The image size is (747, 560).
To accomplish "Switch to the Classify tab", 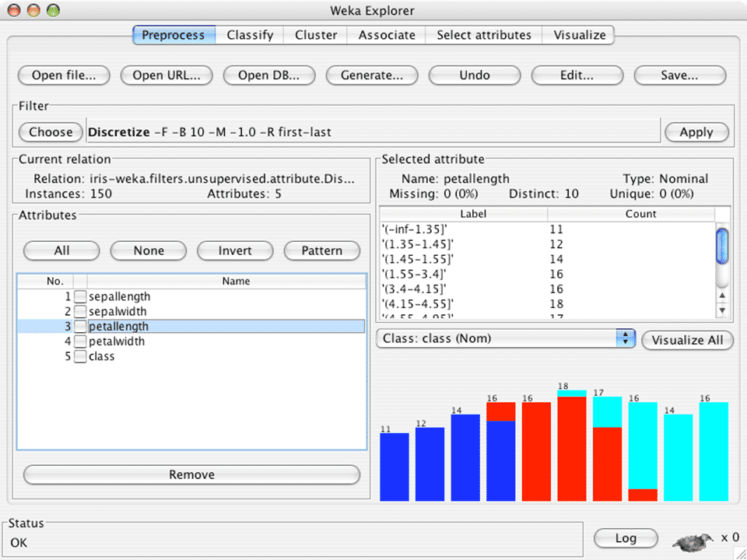I will [250, 35].
